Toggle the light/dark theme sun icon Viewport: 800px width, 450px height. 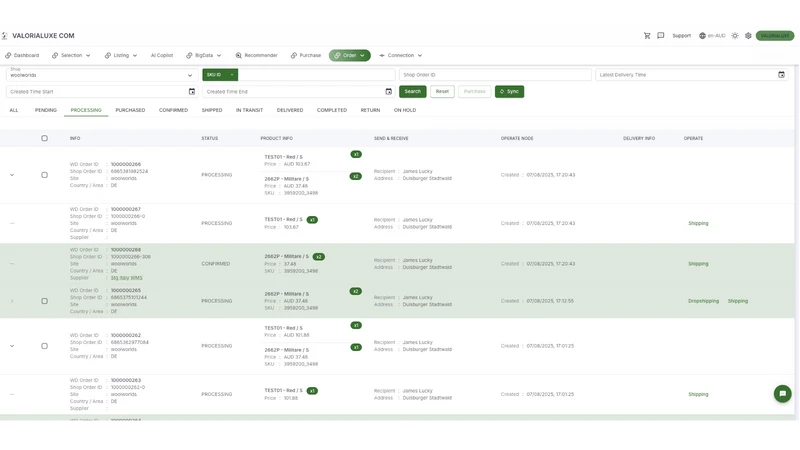click(735, 36)
